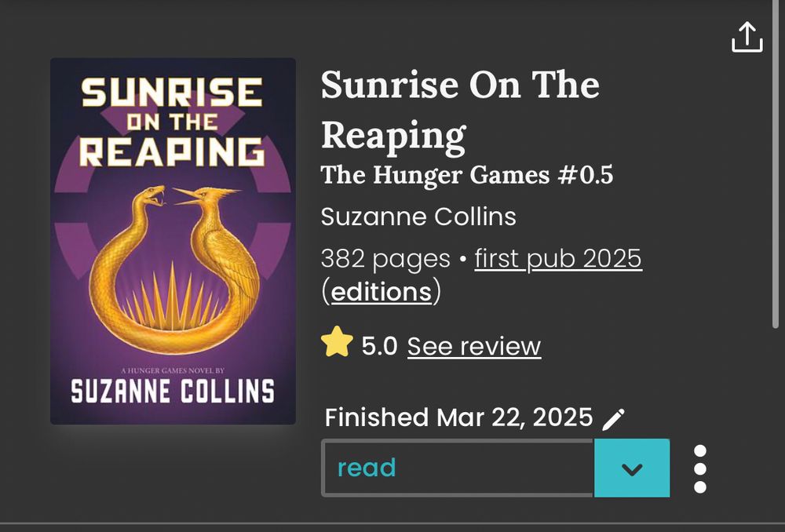Open the See review link

(473, 346)
